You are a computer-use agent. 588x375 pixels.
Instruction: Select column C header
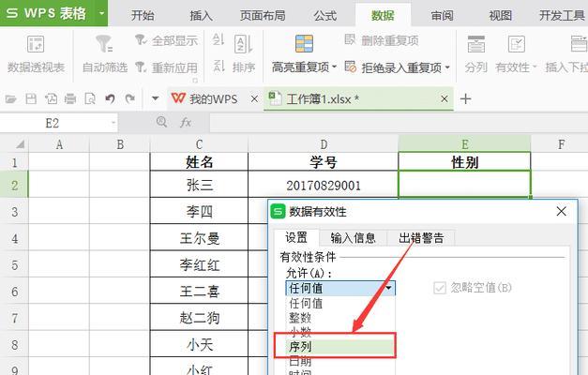(199, 144)
